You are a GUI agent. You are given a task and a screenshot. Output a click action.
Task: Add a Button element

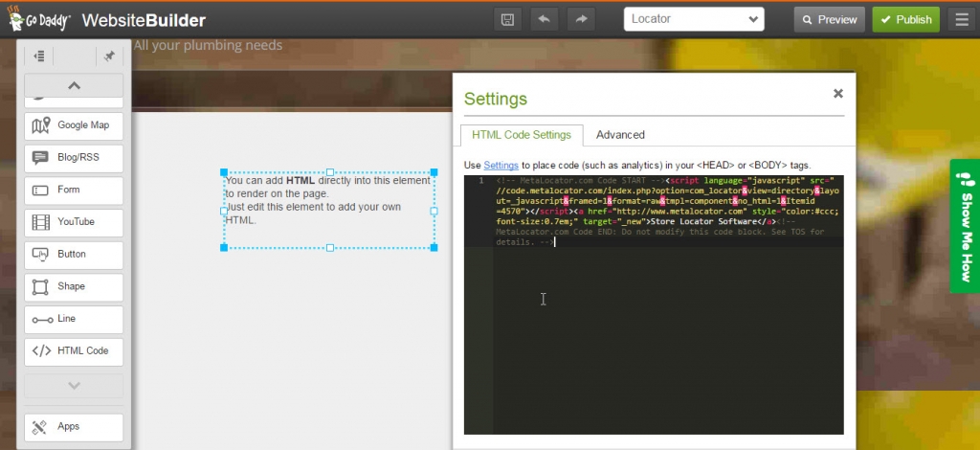[x=74, y=255]
